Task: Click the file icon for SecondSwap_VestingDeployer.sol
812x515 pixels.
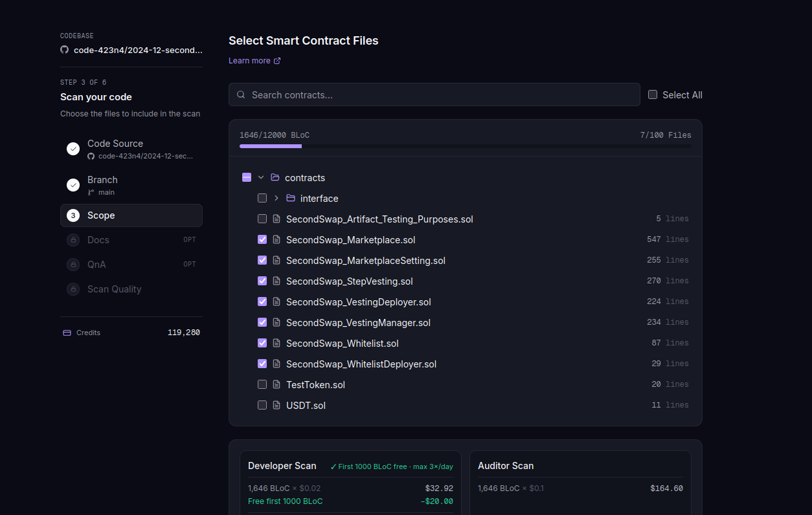Action: point(276,301)
